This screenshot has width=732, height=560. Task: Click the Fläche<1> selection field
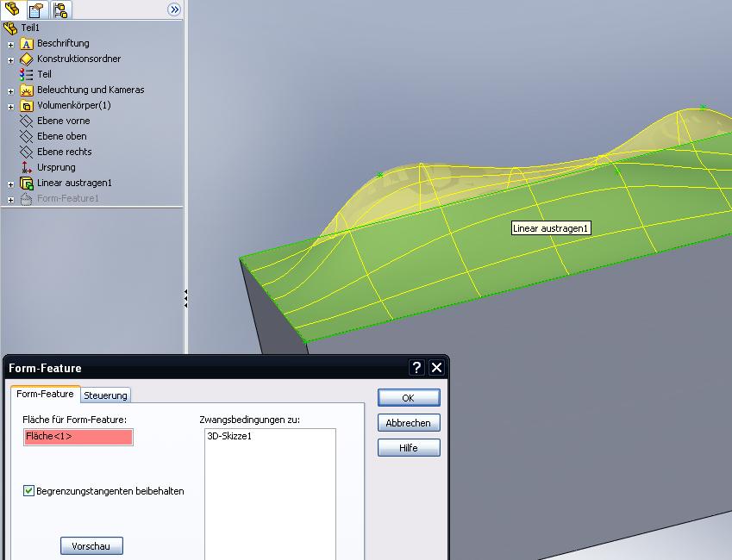(x=78, y=437)
